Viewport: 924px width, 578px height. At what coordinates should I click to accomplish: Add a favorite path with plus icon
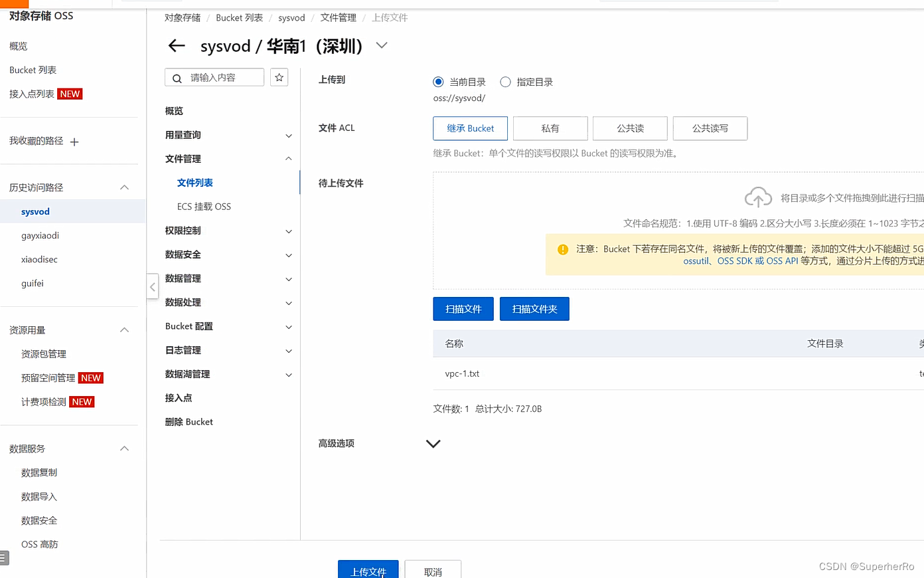tap(74, 142)
